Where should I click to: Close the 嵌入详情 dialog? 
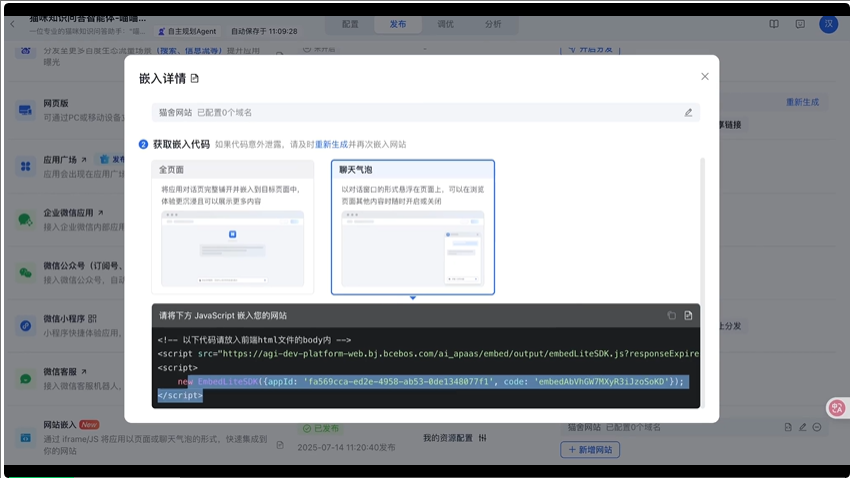tap(705, 76)
